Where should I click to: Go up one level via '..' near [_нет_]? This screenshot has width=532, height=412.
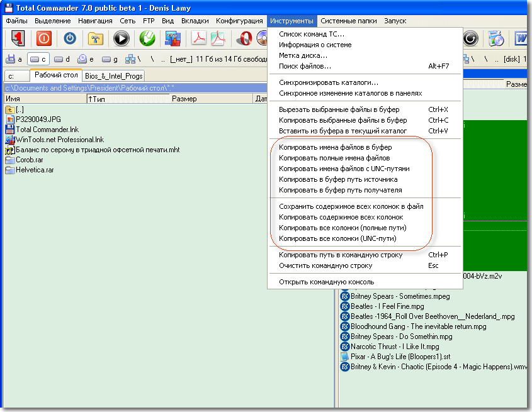tap(163, 60)
